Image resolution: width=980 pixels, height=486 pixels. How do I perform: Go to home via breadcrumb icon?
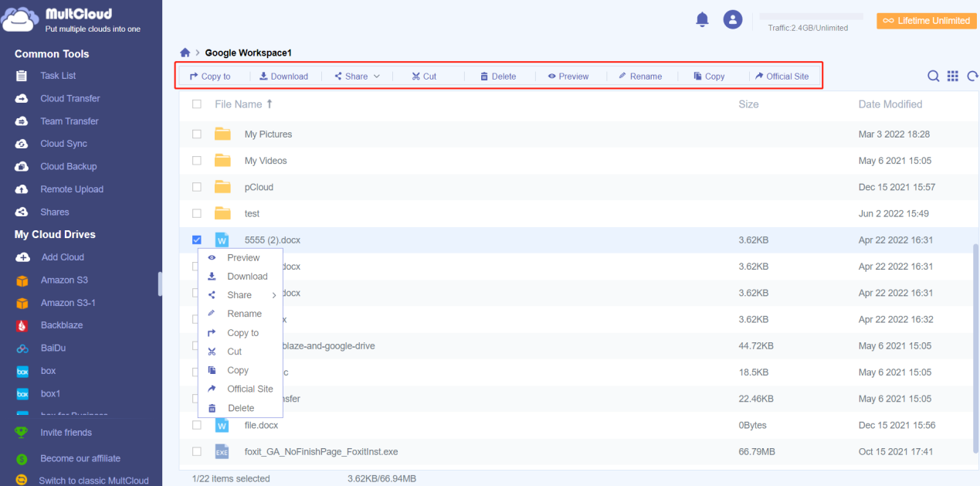(185, 53)
